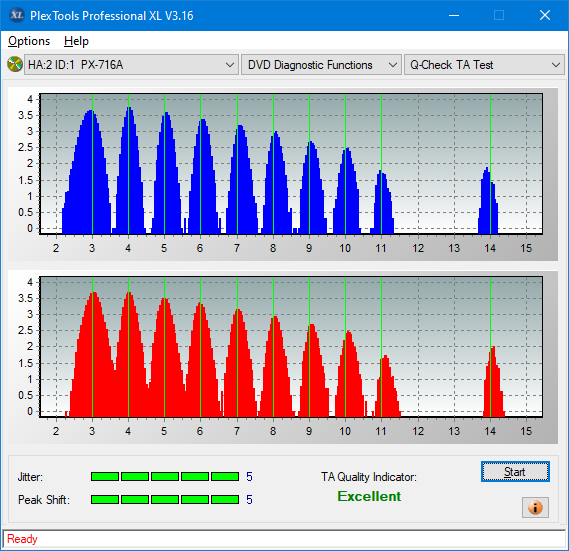The width and height of the screenshot is (569, 551).
Task: Click the TA Quality Indicator label
Action: 369,477
